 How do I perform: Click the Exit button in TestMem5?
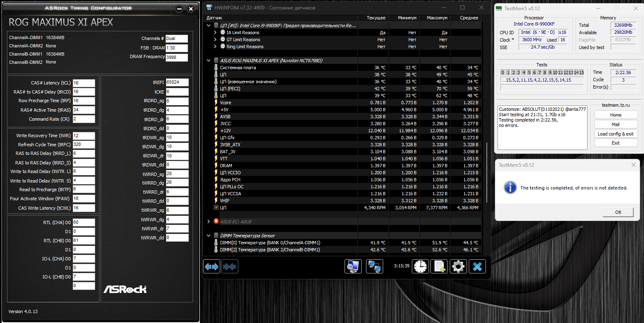(616, 143)
